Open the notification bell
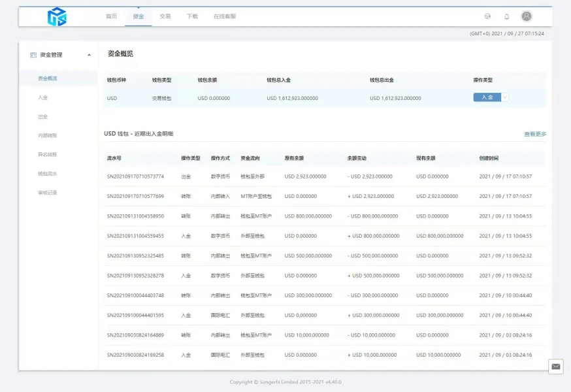This screenshot has width=571, height=392. tap(506, 16)
